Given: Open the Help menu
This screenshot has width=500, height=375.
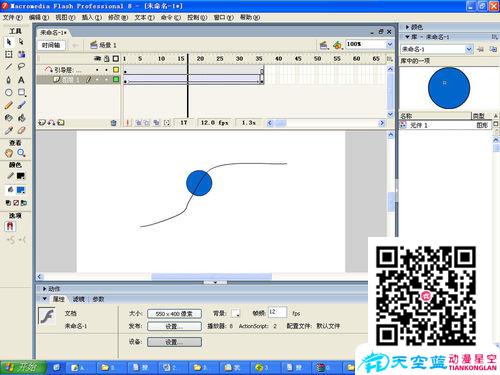Looking at the screenshot, I should 250,17.
